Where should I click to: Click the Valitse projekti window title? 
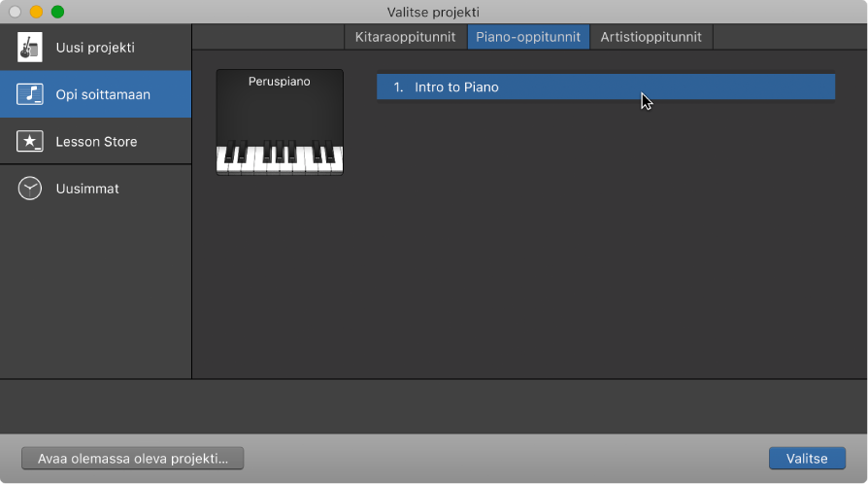click(x=433, y=12)
